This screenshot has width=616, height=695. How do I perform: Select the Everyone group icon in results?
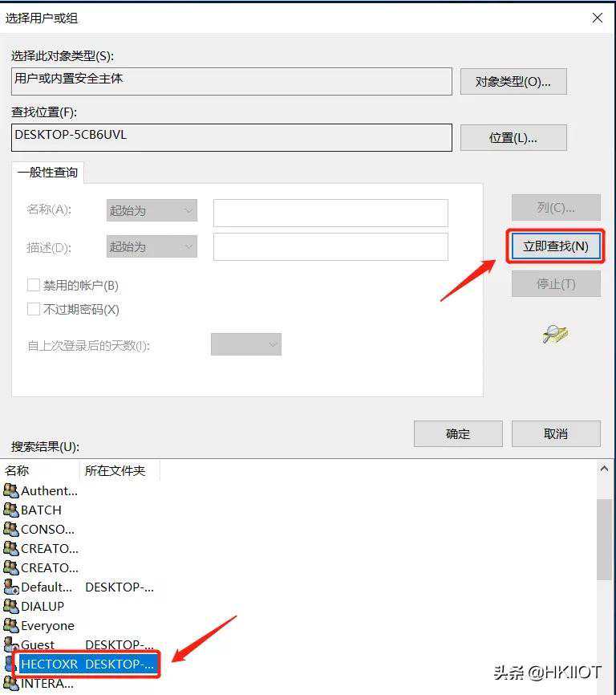(11, 625)
